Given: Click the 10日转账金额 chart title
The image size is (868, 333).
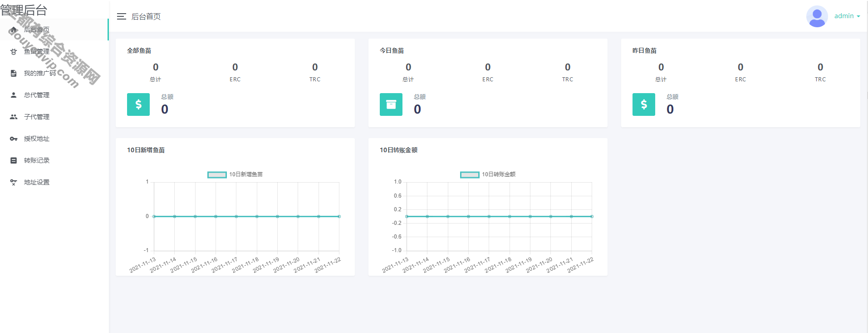Looking at the screenshot, I should [x=399, y=150].
